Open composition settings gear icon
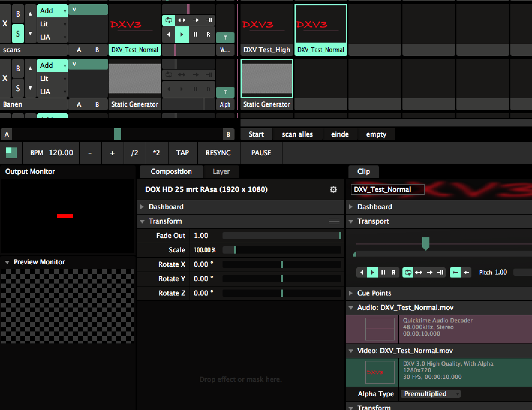Viewport: 532px width, 410px height. (x=333, y=190)
